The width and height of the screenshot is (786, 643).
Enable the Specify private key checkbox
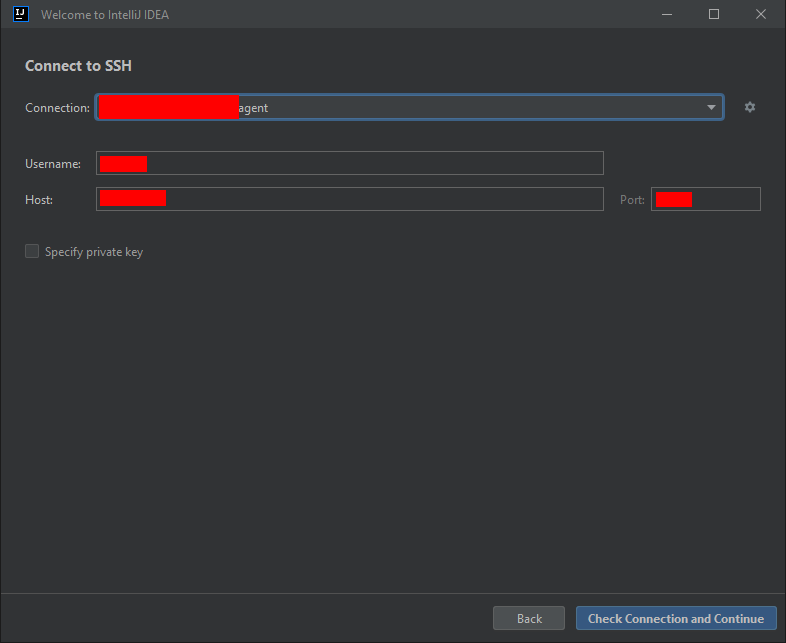32,251
